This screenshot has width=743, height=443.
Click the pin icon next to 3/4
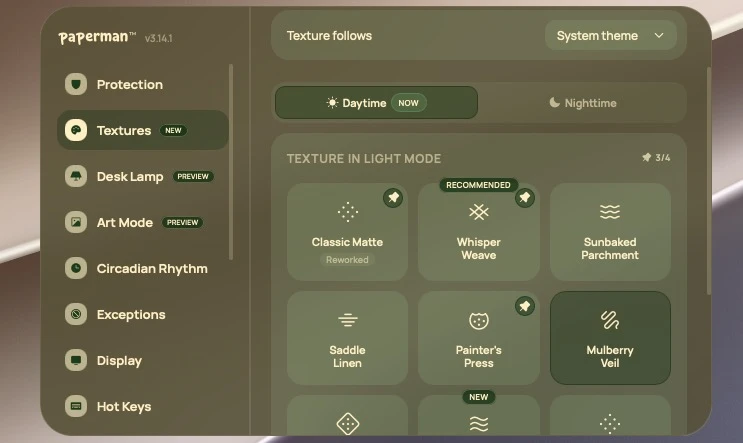[646, 157]
